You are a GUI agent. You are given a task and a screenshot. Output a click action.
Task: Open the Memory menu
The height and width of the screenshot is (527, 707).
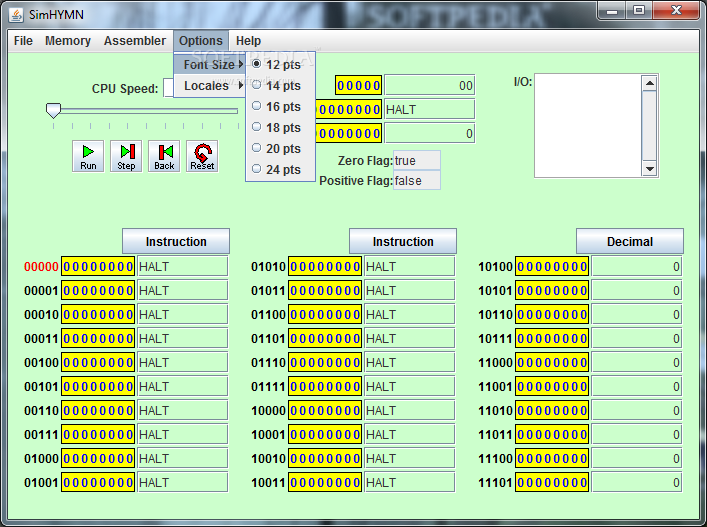(68, 41)
